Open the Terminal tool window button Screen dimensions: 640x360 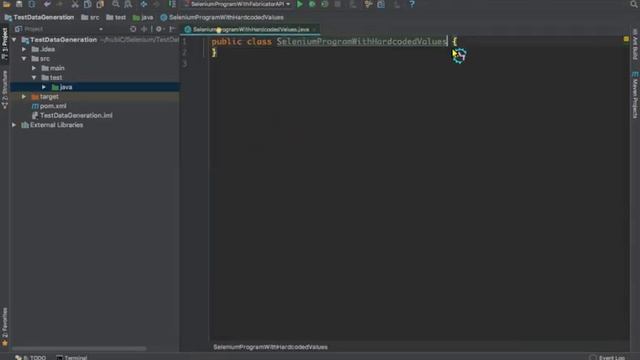[x=71, y=357]
